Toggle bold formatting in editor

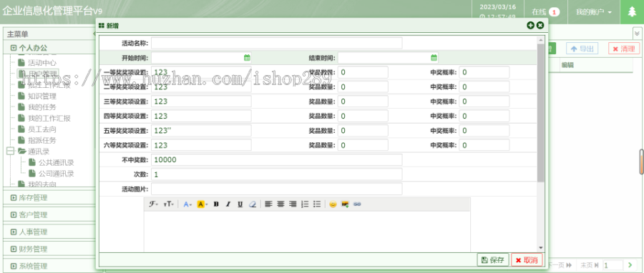216,204
